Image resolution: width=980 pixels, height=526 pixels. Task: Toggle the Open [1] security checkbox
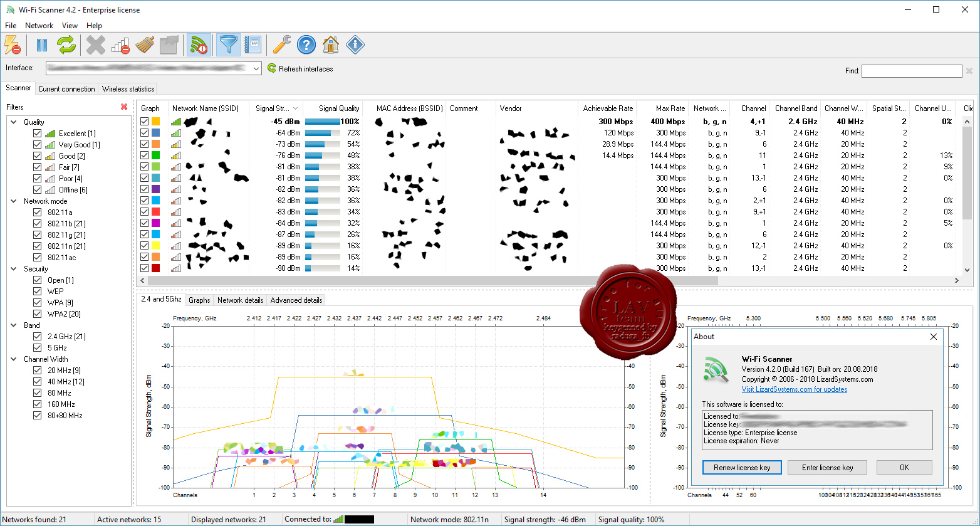tap(37, 280)
